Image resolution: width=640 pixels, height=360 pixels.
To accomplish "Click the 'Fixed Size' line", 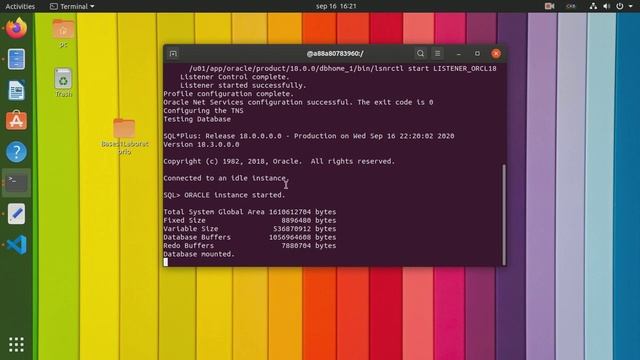I will (250, 220).
